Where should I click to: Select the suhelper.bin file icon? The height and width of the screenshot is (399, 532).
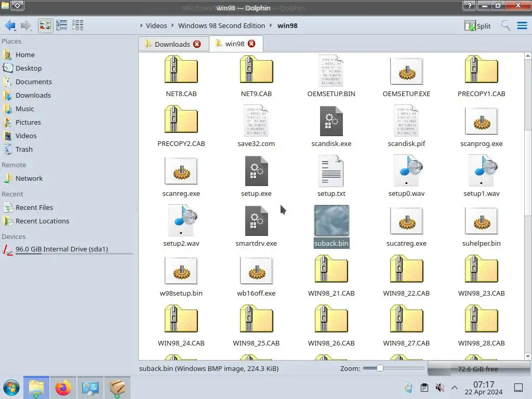[482, 221]
